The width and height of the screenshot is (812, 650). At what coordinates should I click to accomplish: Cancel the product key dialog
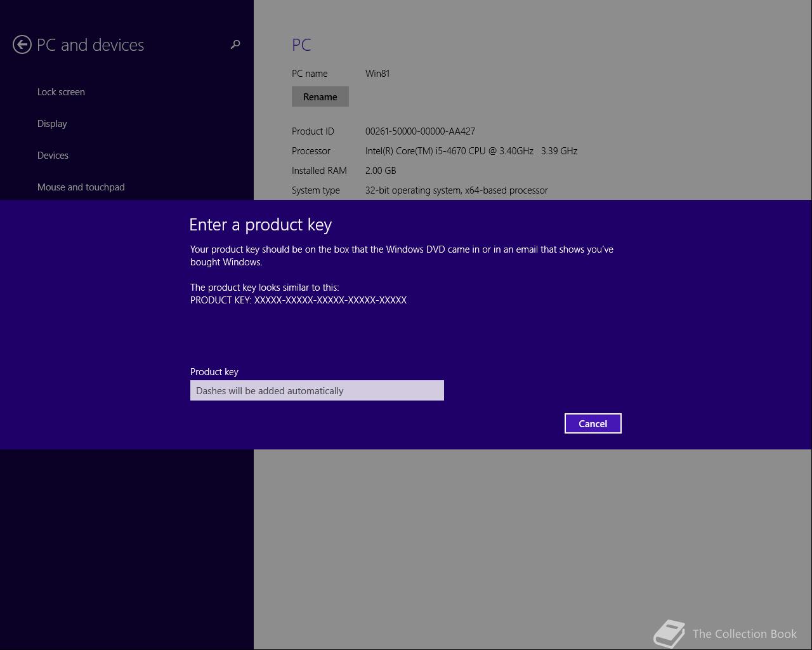pyautogui.click(x=593, y=423)
